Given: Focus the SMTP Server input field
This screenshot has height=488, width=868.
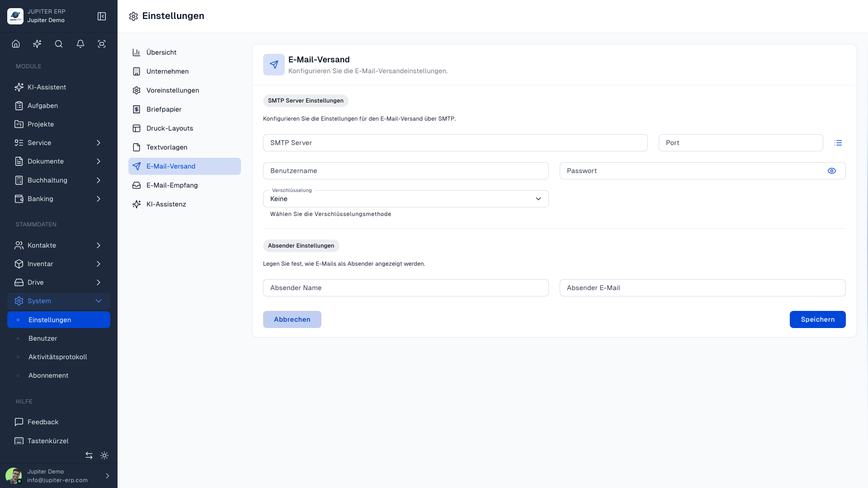Looking at the screenshot, I should 455,143.
